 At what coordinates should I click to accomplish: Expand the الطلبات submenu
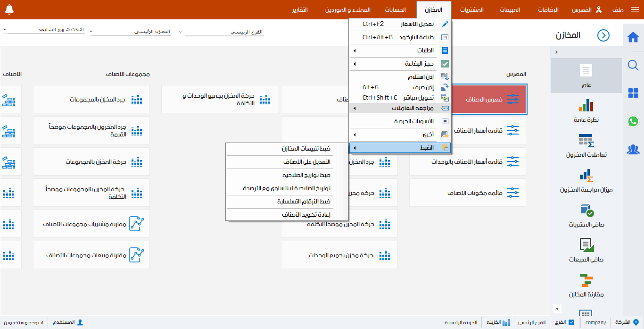(x=400, y=51)
